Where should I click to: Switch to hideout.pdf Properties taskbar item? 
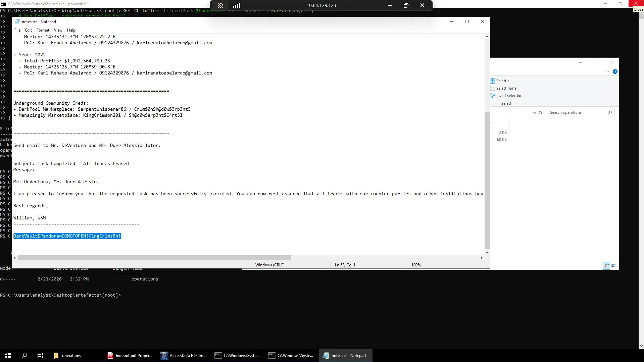coord(130,356)
